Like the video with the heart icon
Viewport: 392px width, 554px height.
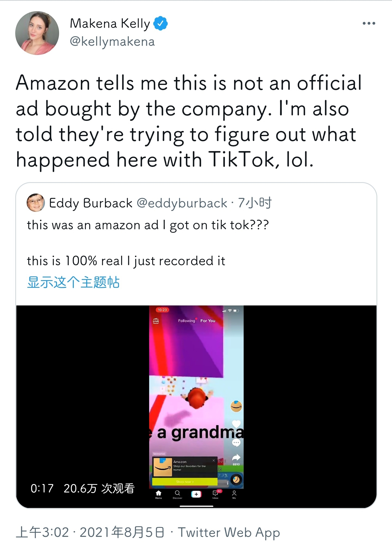pos(236,424)
